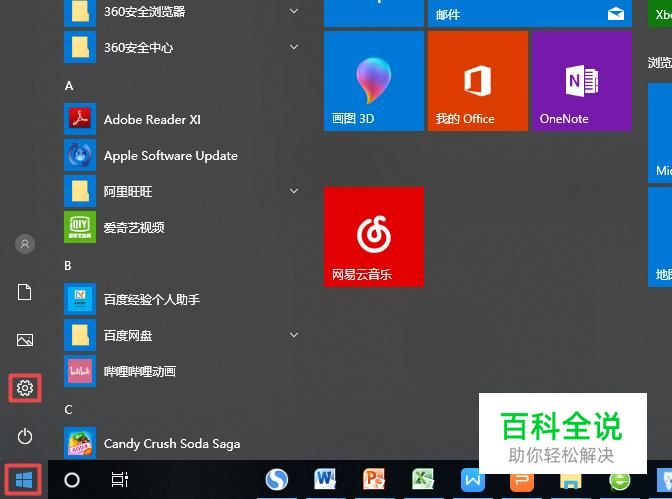The width and height of the screenshot is (672, 499).
Task: Click the 百度网盘 folder icon
Action: 80,335
